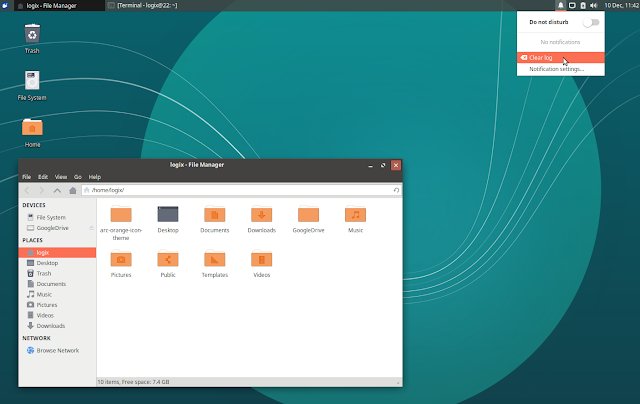Click the /home/logix/ location bar
This screenshot has height=404, width=640.
[x=241, y=190]
